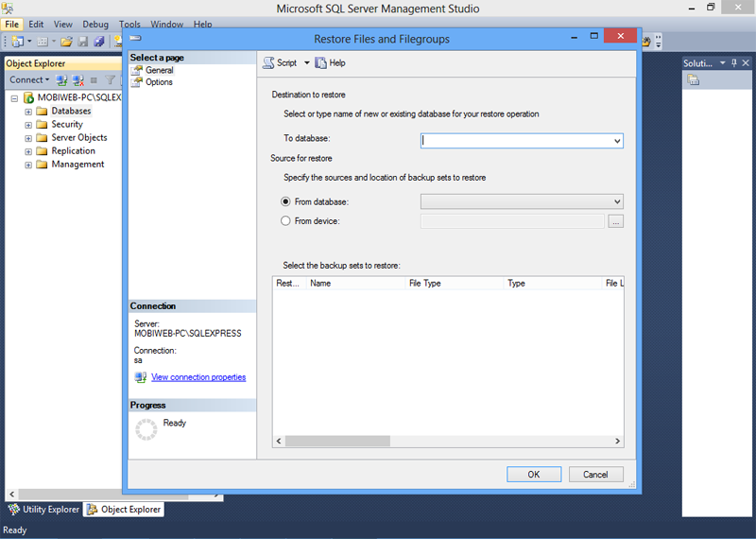Click the right scroll arrow of backup sets list

[x=618, y=441]
